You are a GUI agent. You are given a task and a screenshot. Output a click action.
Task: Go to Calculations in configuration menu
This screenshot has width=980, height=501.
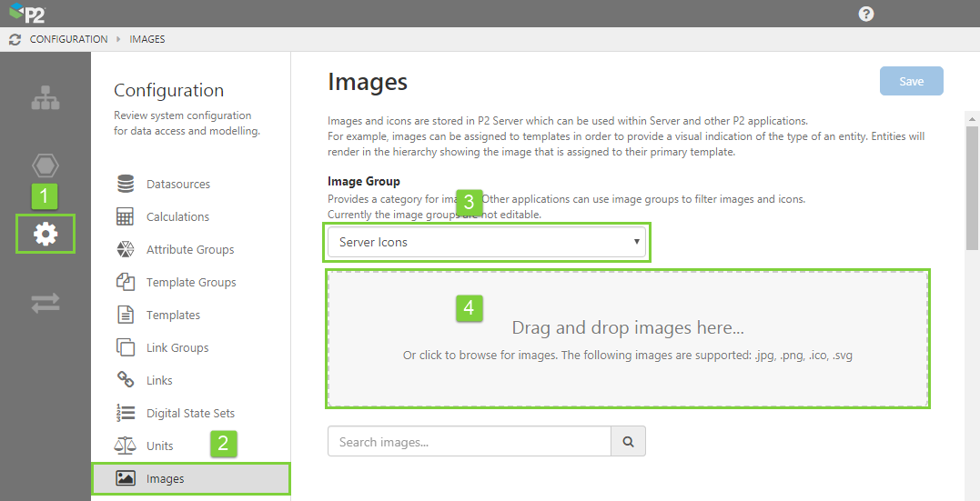click(x=177, y=217)
